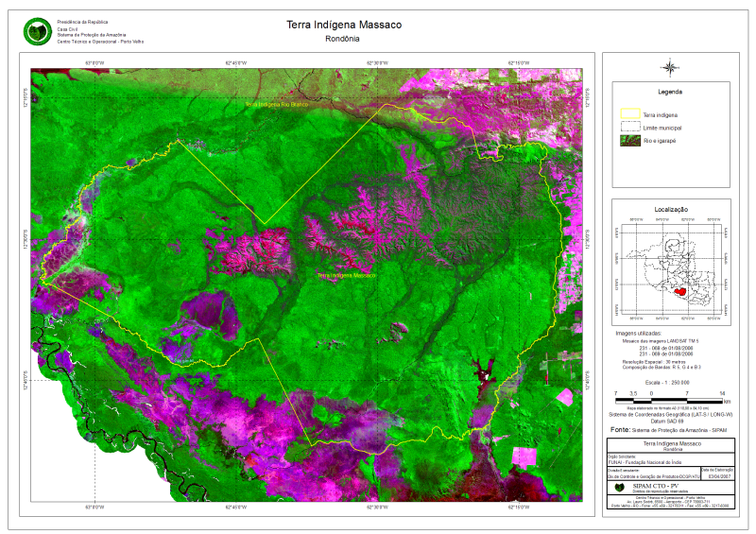This screenshot has height=534, width=756.
Task: Click the elaboration date '03/04/2007'
Action: 717,476
